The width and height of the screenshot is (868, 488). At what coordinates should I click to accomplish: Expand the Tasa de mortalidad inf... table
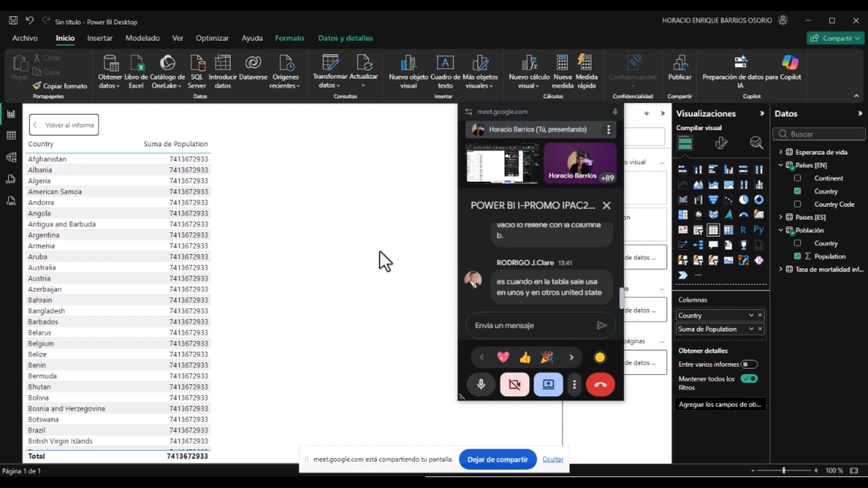781,269
